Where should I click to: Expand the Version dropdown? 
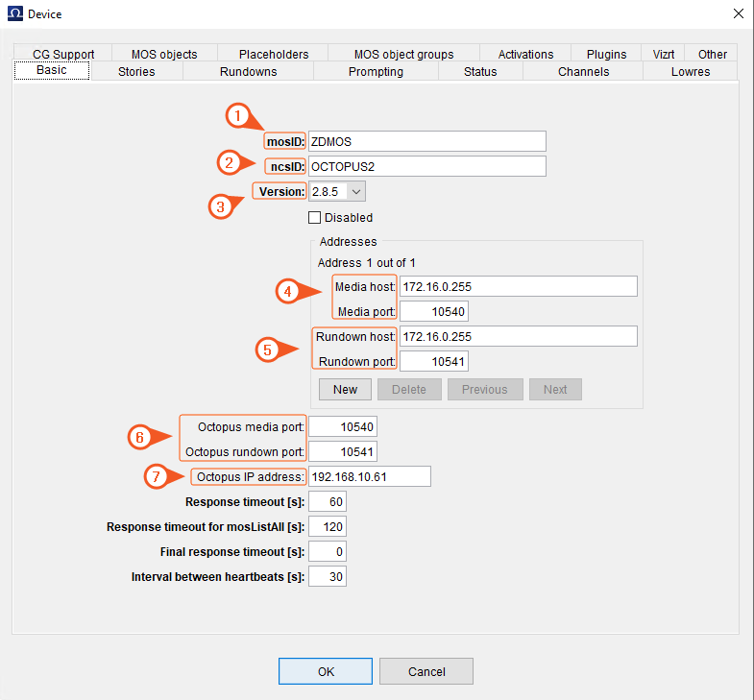354,191
